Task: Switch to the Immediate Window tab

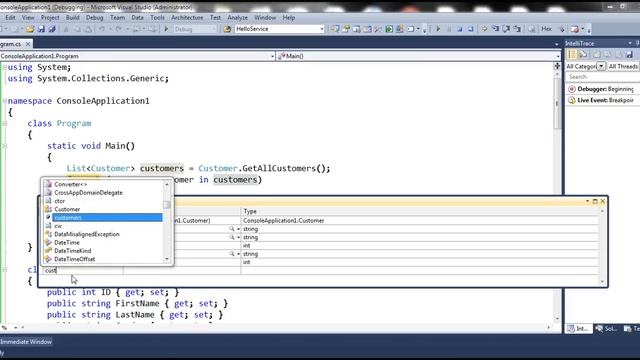Action: point(26,342)
